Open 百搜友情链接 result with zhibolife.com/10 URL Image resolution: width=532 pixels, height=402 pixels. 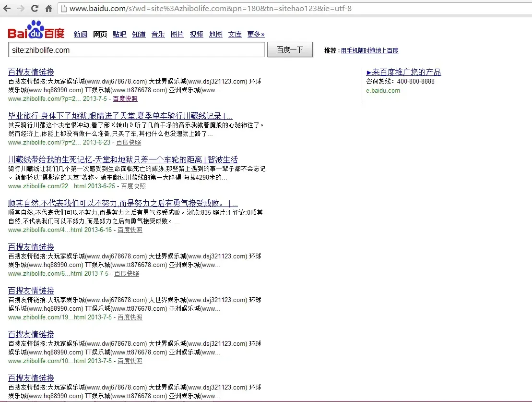click(x=31, y=334)
